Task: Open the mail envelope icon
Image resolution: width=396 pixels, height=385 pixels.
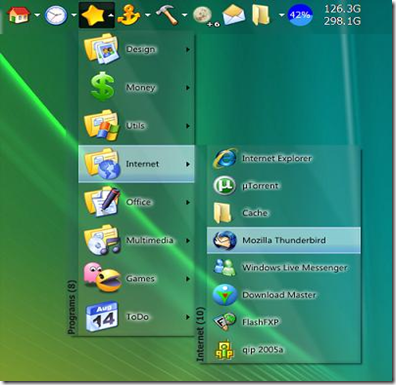Action: click(x=233, y=15)
